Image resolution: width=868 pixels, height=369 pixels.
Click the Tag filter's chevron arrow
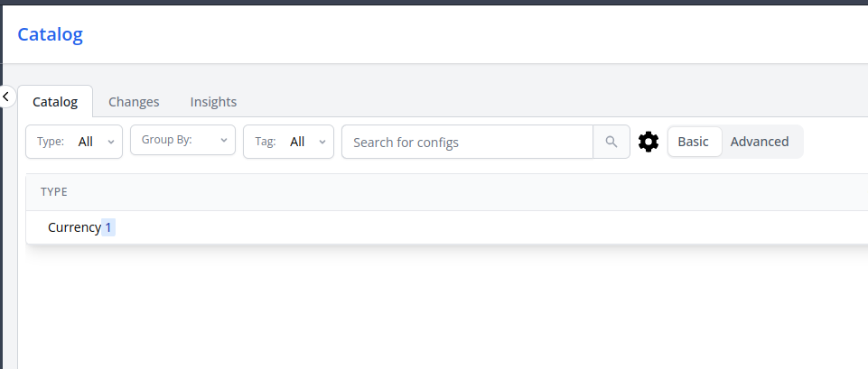click(322, 142)
